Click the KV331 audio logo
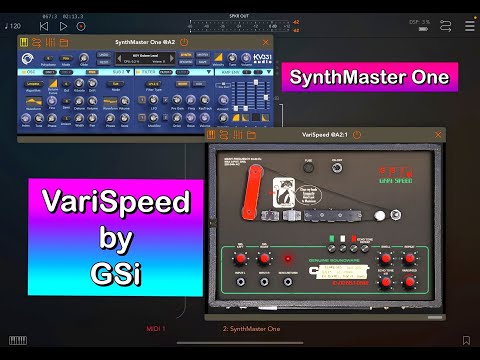The height and width of the screenshot is (360, 480). point(263,58)
